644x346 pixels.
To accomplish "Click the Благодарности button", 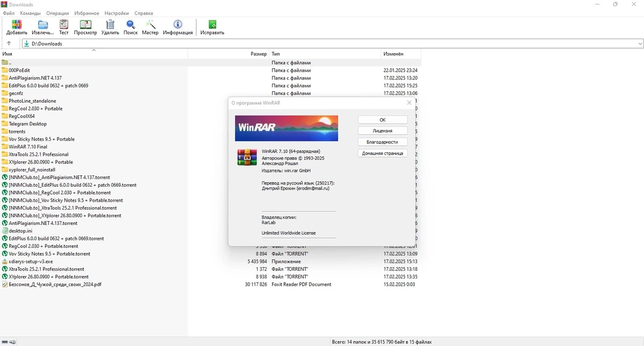I will tap(383, 142).
